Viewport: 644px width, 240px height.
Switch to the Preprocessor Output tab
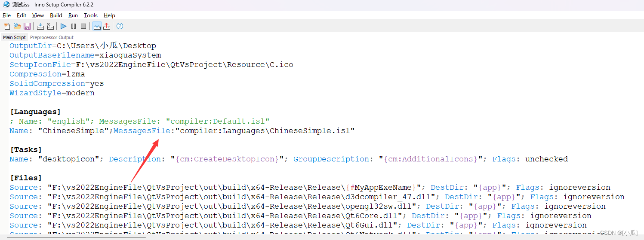click(52, 37)
